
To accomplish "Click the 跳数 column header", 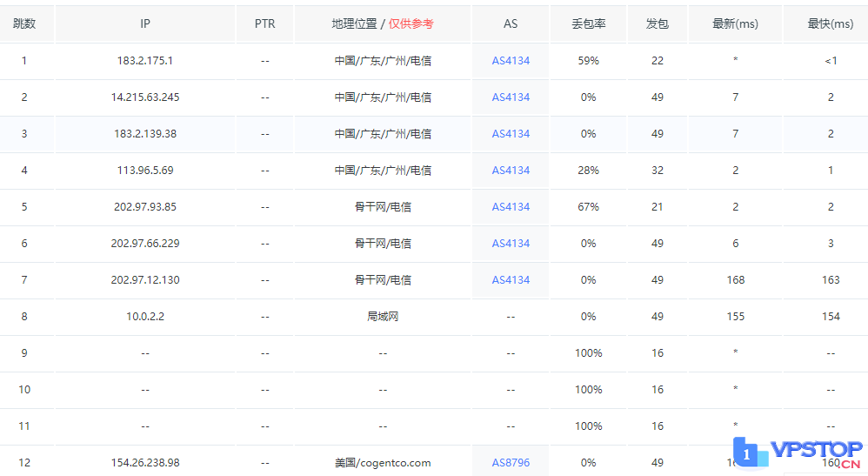I will pos(24,24).
